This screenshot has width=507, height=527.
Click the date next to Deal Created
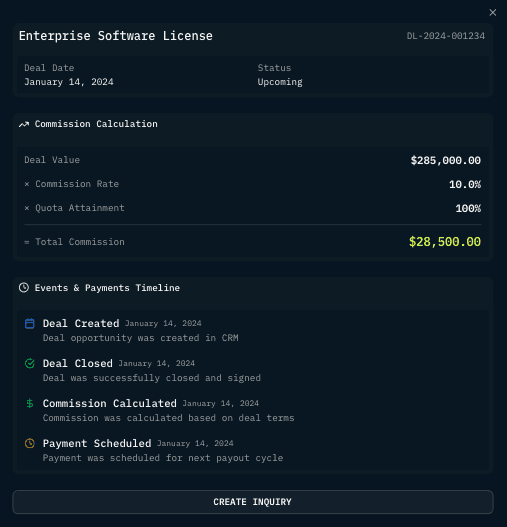click(163, 324)
